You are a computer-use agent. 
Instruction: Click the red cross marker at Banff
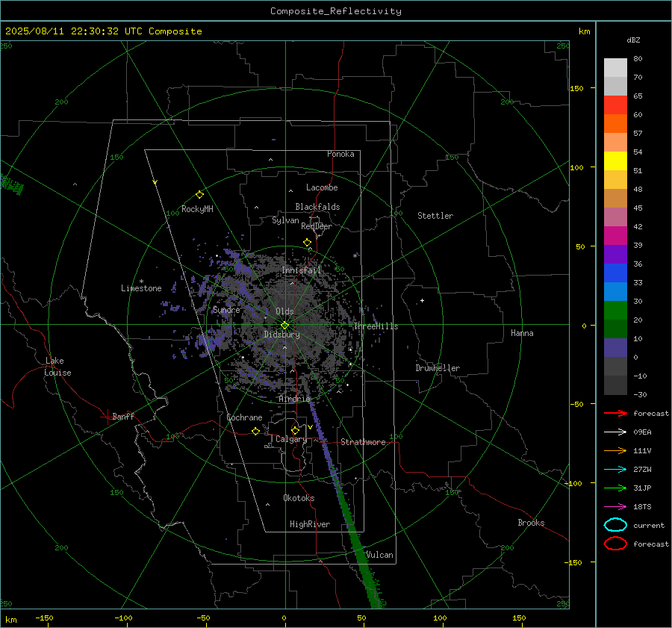(x=107, y=417)
